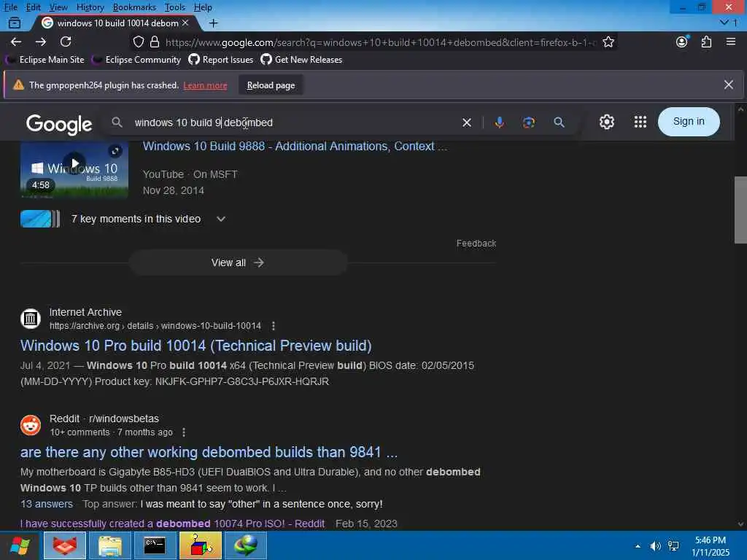Open the taskbar clock 5:46 PM
The height and width of the screenshot is (560, 747).
click(x=711, y=545)
